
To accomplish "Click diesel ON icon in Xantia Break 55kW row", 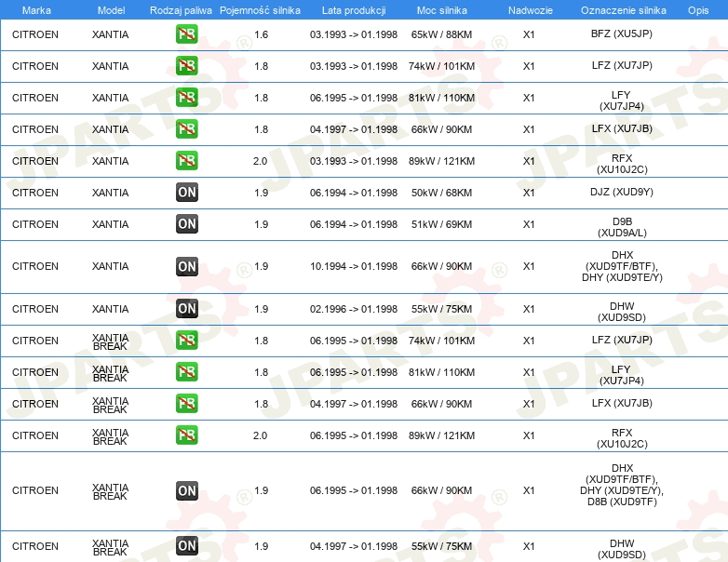I will tap(186, 546).
